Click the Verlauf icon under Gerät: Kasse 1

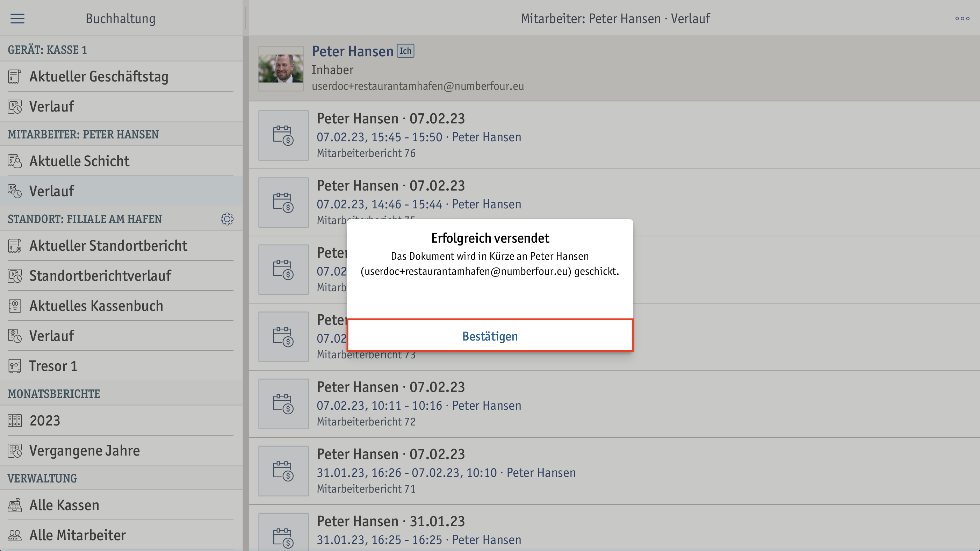point(14,107)
